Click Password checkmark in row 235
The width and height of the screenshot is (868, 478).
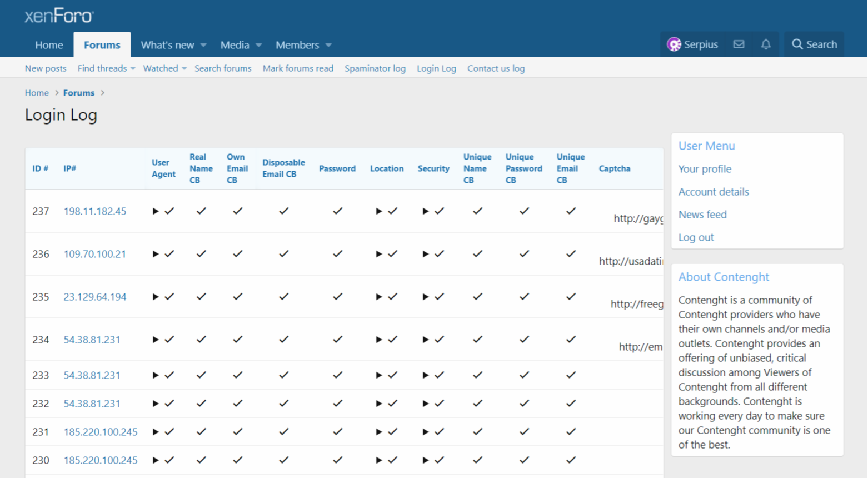click(x=337, y=297)
